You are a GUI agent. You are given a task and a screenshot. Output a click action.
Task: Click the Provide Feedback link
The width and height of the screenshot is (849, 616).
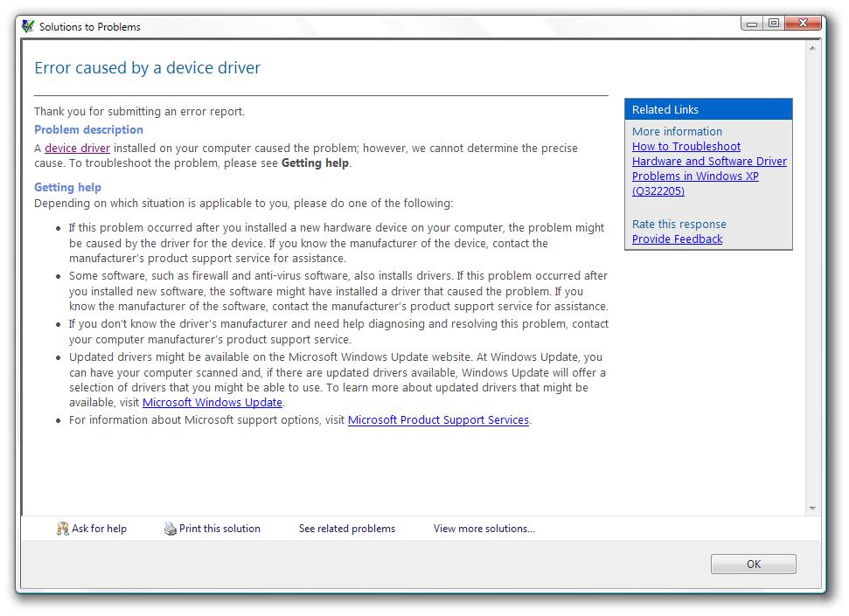click(x=677, y=239)
